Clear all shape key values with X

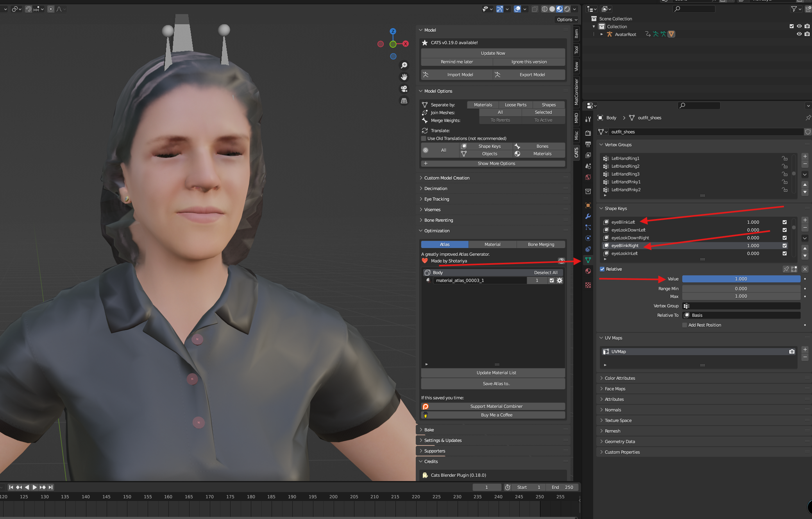tap(805, 269)
